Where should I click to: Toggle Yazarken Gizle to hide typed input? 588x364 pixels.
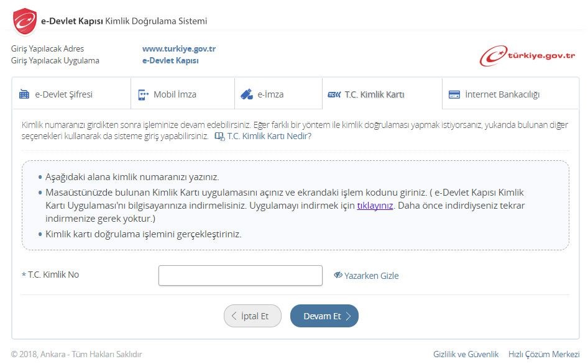(x=366, y=275)
